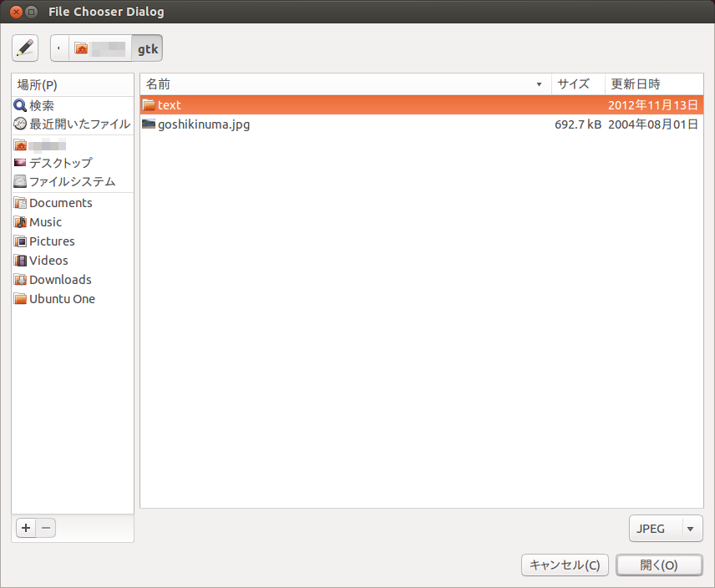The width and height of the screenshot is (715, 588).
Task: Click the キャンセル(C) button
Action: click(565, 565)
